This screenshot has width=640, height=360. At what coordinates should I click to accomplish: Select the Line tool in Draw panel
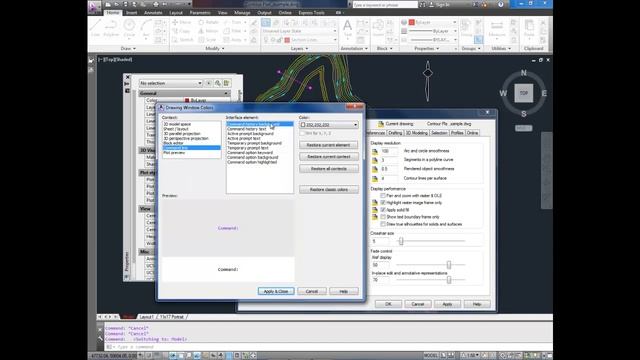pyautogui.click(x=95, y=28)
